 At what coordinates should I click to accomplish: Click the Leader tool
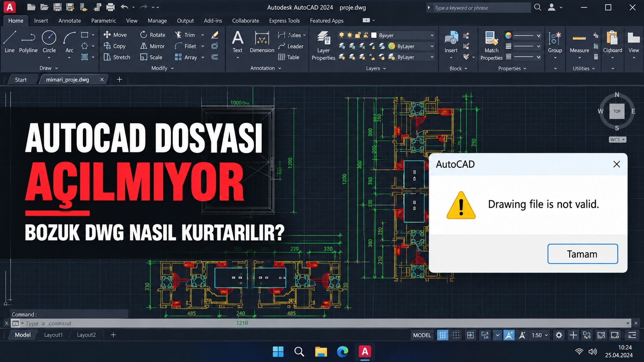[x=291, y=46]
